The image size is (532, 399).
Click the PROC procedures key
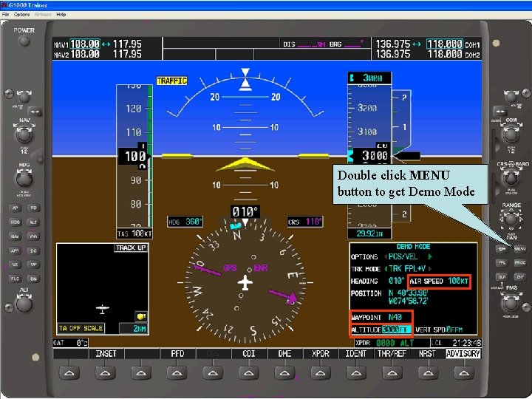(519, 262)
